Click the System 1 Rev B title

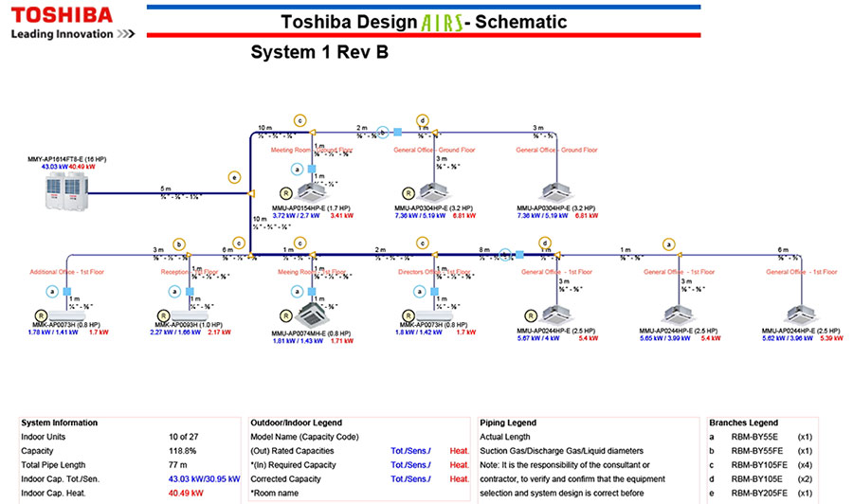click(319, 52)
